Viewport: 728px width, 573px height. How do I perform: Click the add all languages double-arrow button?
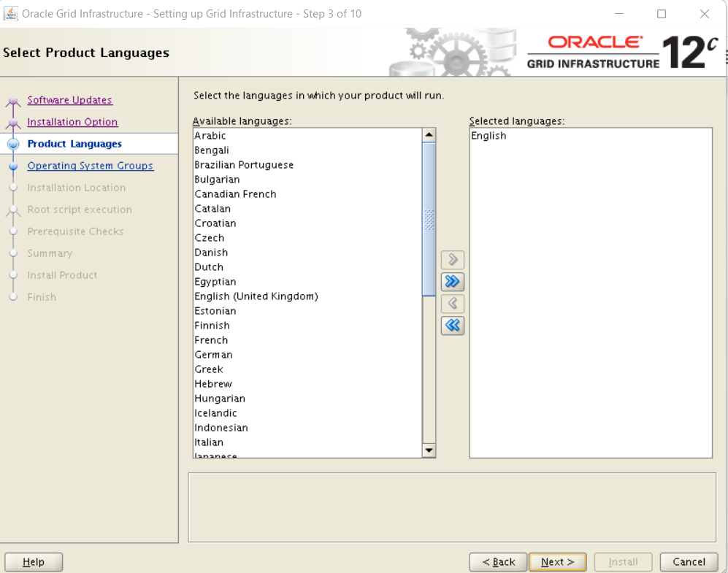tap(453, 281)
